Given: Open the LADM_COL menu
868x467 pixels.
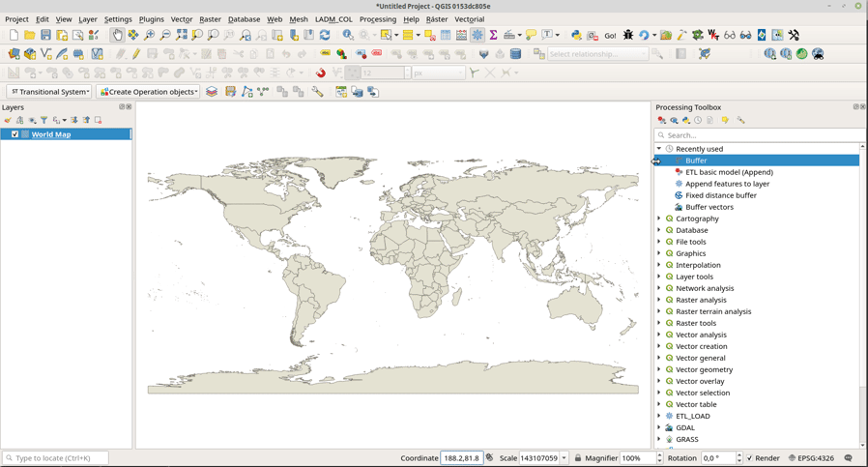Looking at the screenshot, I should click(x=333, y=18).
